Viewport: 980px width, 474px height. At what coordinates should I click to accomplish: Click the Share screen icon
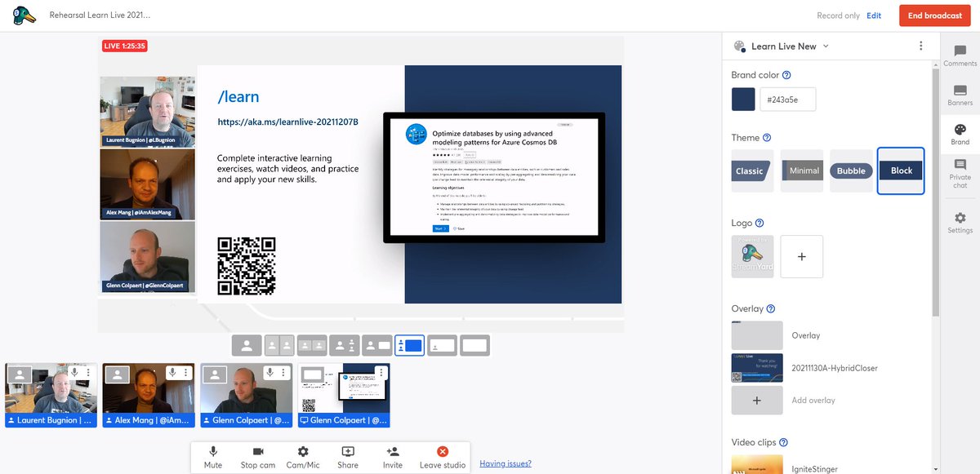click(348, 451)
